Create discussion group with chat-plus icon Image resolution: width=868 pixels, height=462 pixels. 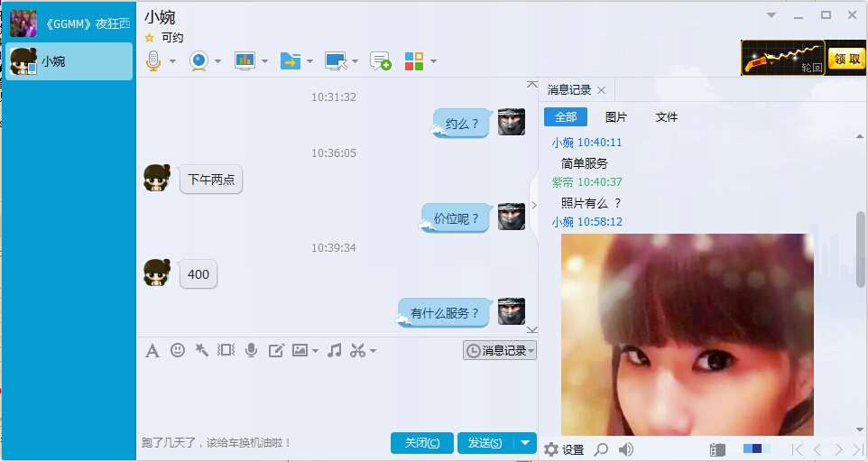point(380,60)
